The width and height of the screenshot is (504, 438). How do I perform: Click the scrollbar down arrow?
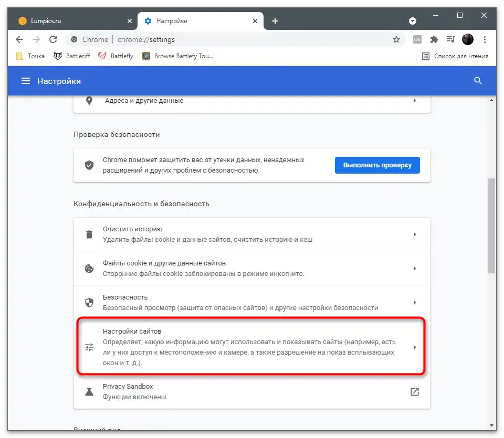point(491,425)
